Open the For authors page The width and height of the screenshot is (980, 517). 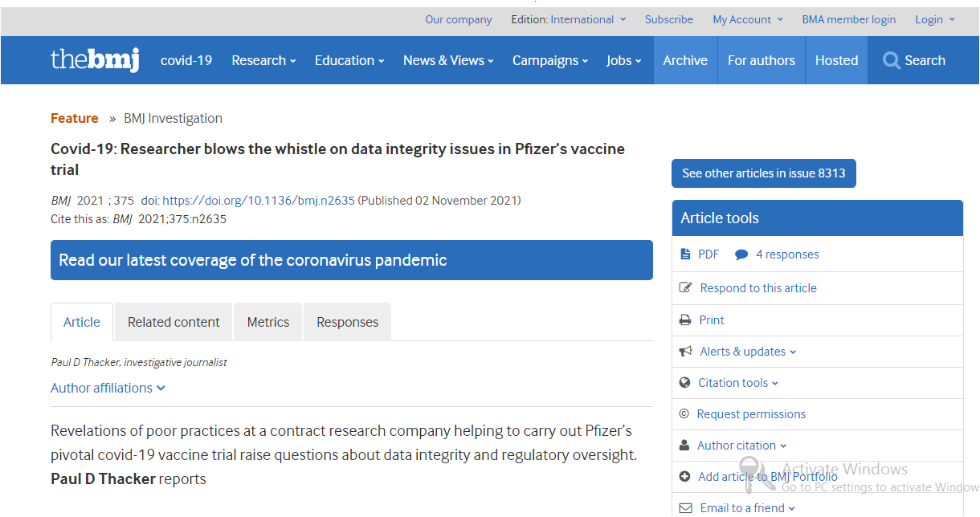pos(762,60)
